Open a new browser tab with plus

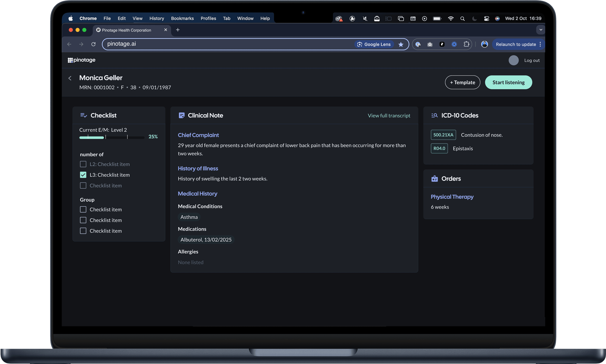tap(178, 30)
